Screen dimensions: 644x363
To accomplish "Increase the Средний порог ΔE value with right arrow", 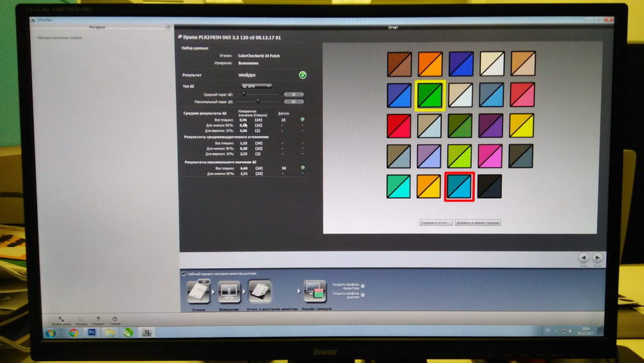I will point(303,94).
